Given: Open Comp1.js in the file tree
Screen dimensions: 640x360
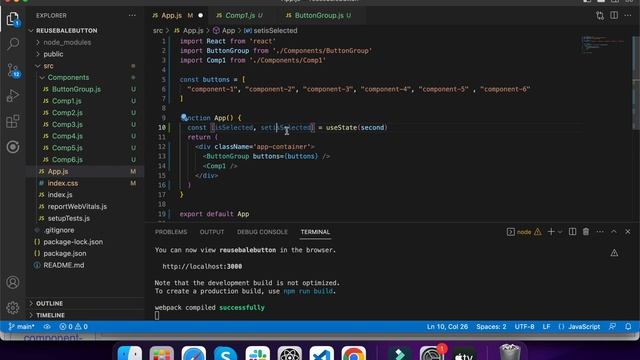Looking at the screenshot, I should click(67, 101).
